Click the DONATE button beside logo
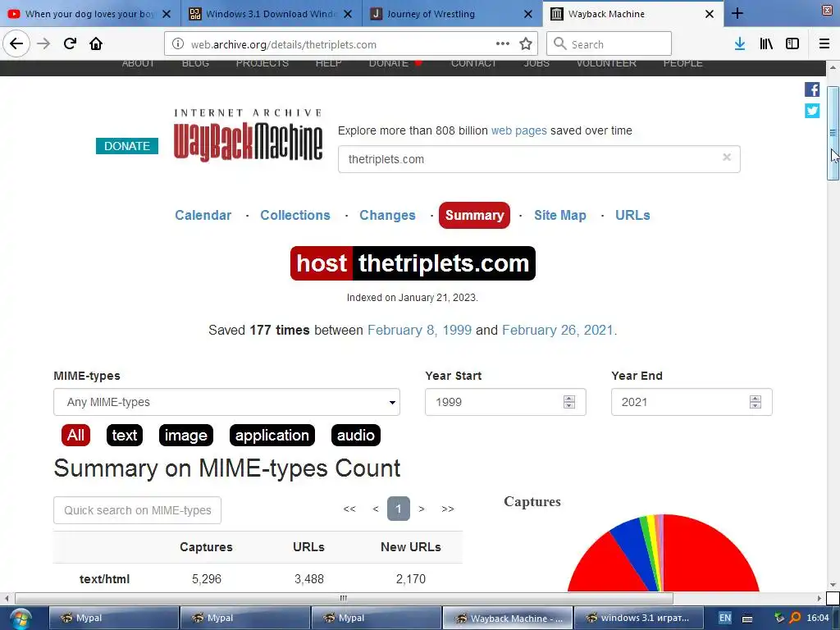Viewport: 840px width, 630px height. pyautogui.click(x=127, y=146)
